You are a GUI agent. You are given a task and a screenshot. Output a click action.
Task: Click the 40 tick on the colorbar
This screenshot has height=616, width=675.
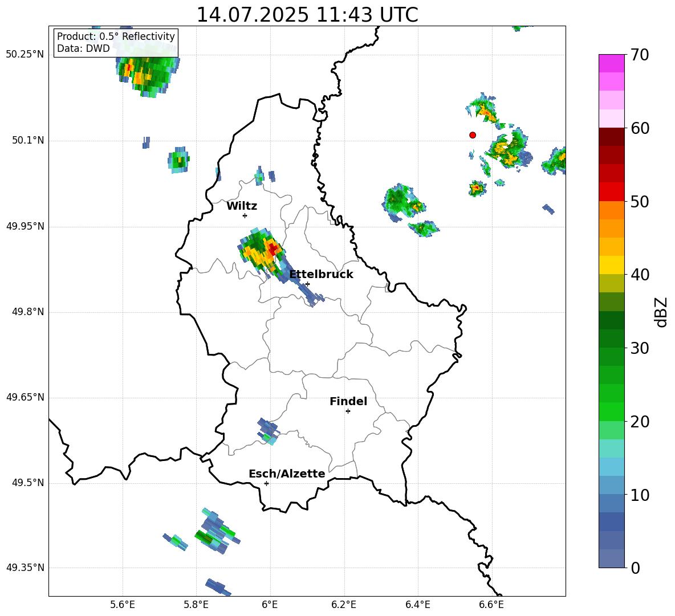(x=640, y=275)
